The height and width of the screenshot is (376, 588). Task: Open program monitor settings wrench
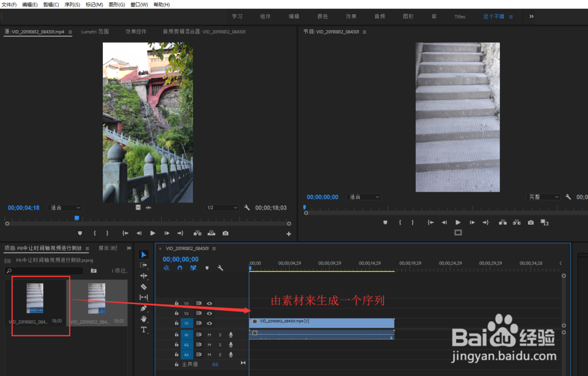click(x=568, y=197)
